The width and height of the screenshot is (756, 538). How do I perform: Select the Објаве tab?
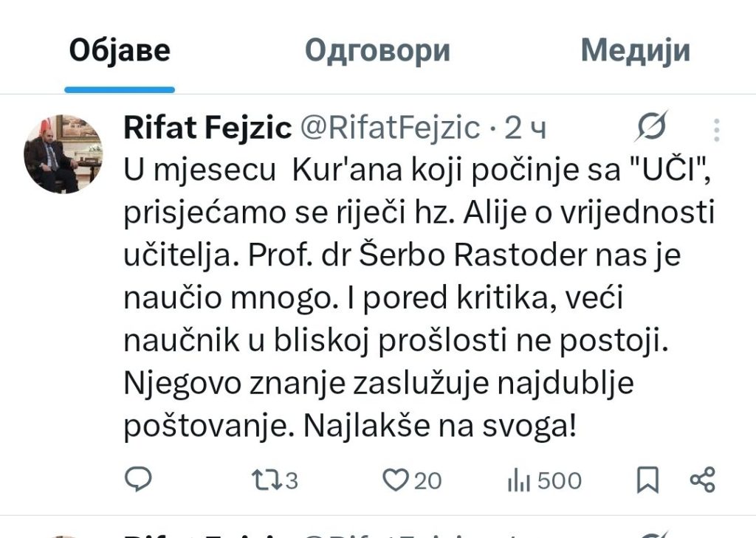120,51
